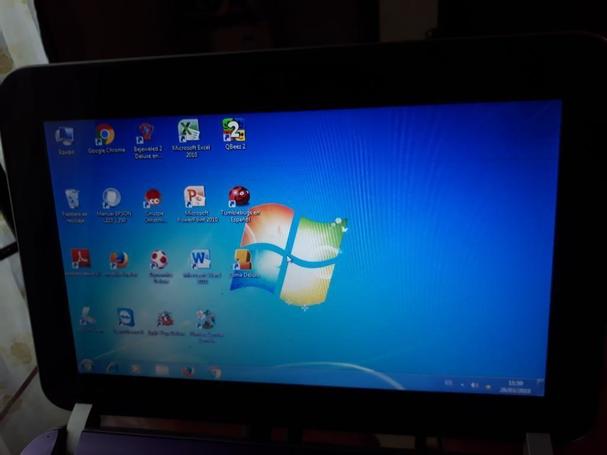Click the QBeez 2 game icon
Screen dimensions: 607x455
(235, 134)
